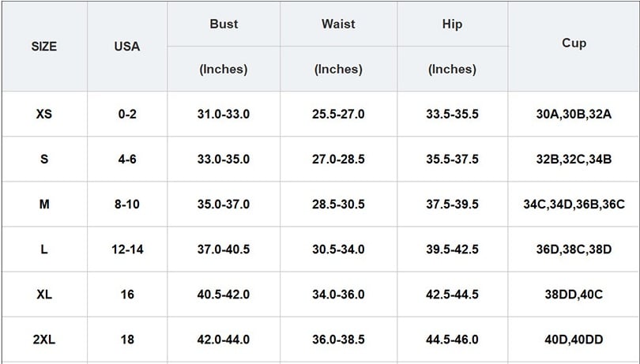
Task: Click the 2XL size cell
Action: (x=44, y=340)
